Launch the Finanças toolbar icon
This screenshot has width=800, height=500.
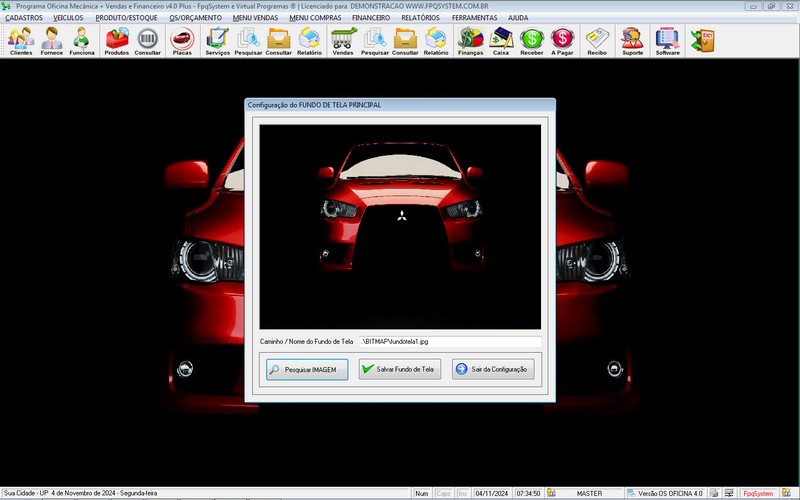pos(470,40)
